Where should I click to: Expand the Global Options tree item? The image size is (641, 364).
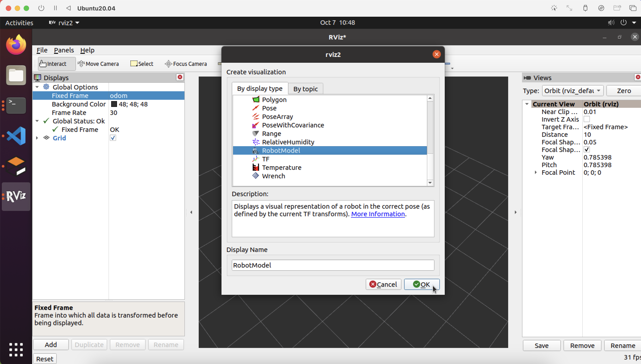point(38,87)
